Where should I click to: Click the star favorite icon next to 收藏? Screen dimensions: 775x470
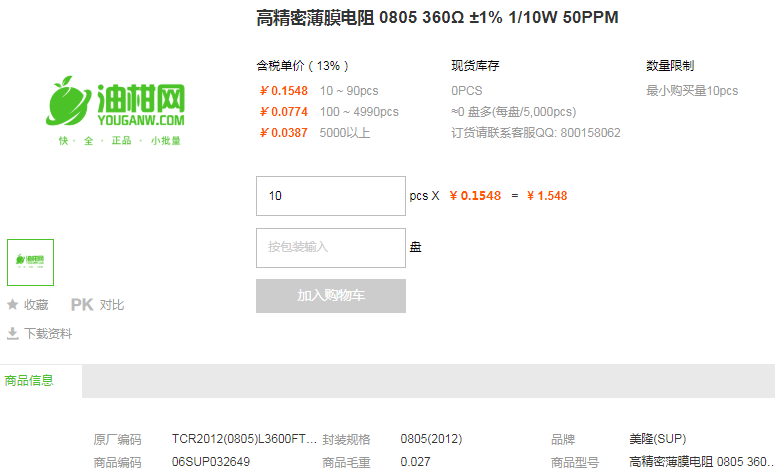pos(13,304)
